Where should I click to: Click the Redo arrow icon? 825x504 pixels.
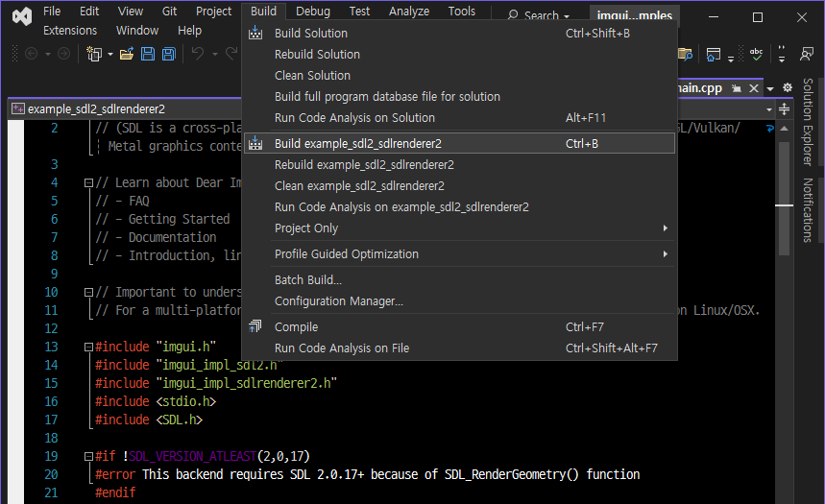coord(231,54)
